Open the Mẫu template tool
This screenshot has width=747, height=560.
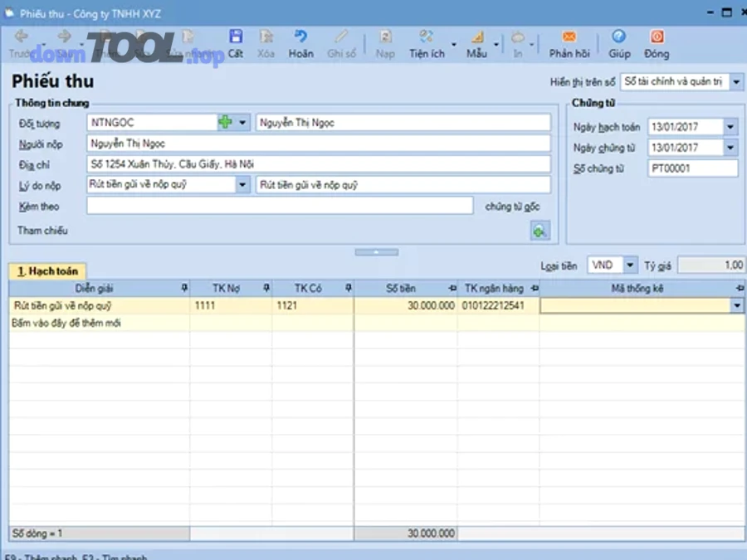coord(476,44)
